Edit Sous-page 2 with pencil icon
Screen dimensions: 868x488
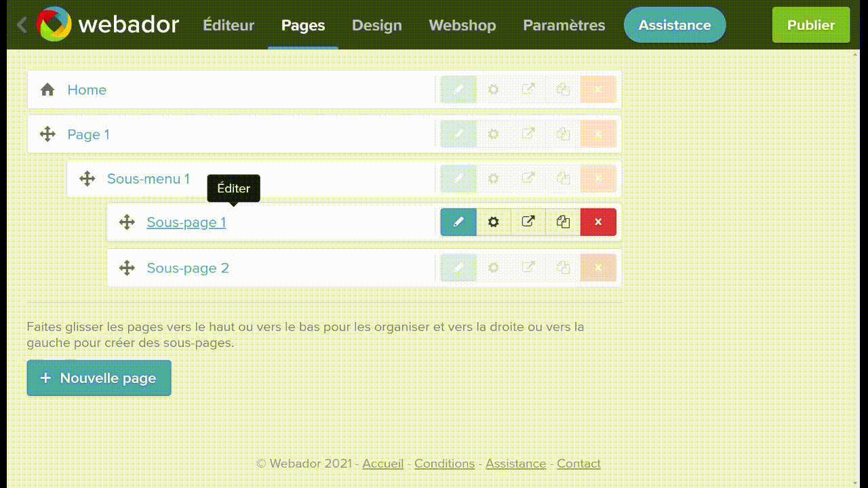(x=458, y=268)
